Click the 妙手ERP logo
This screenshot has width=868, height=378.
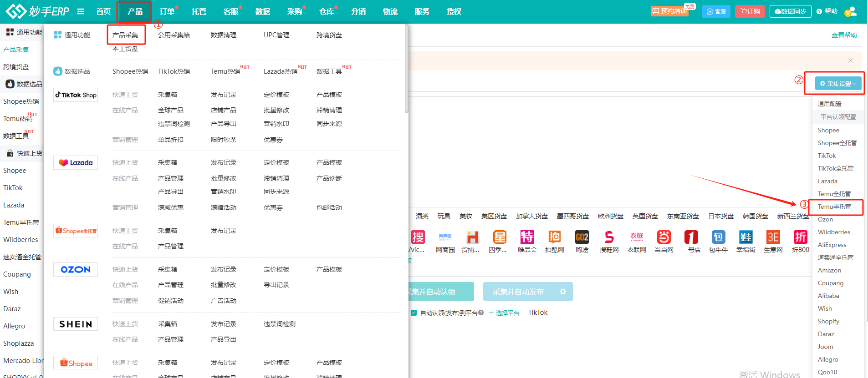pyautogui.click(x=37, y=11)
